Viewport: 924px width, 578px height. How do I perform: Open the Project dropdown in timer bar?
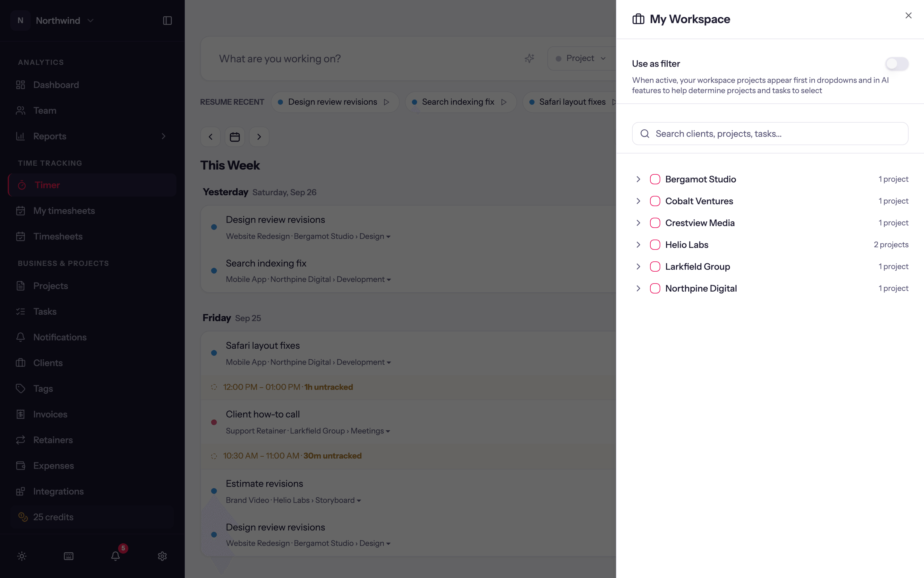coord(581,58)
